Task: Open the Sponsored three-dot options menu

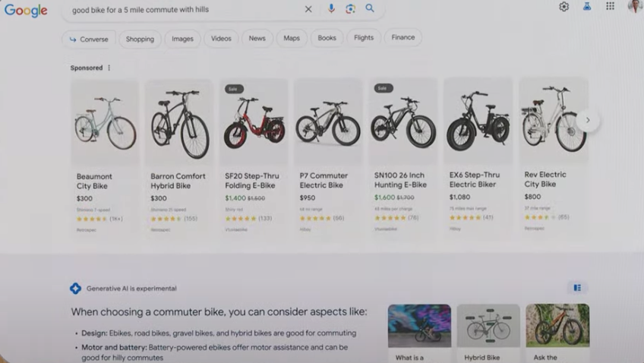Action: 109,68
